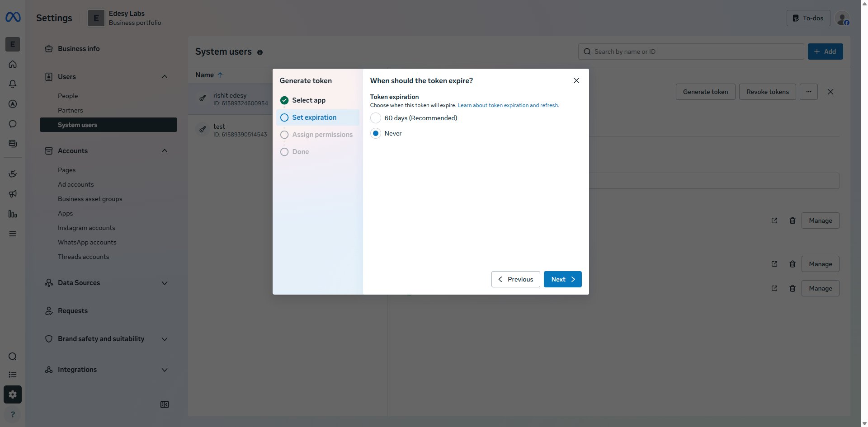Image resolution: width=868 pixels, height=427 pixels.
Task: Click the compass icon in left rail
Action: pos(13,104)
